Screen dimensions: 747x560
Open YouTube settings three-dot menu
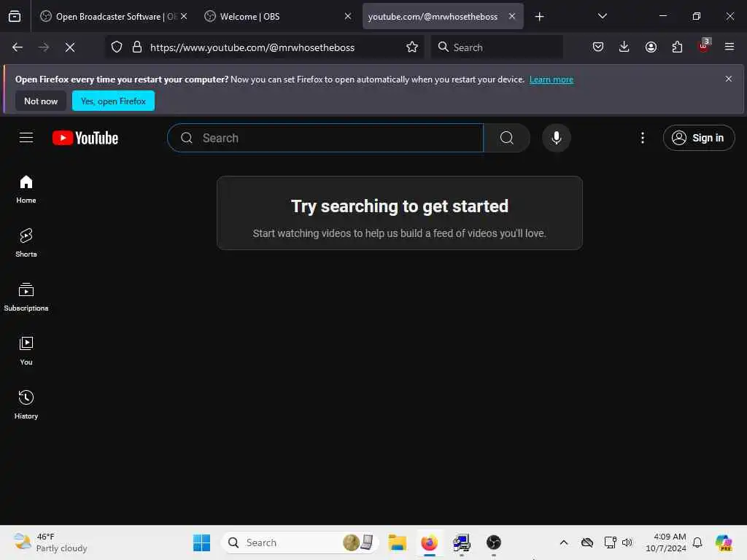click(x=643, y=138)
